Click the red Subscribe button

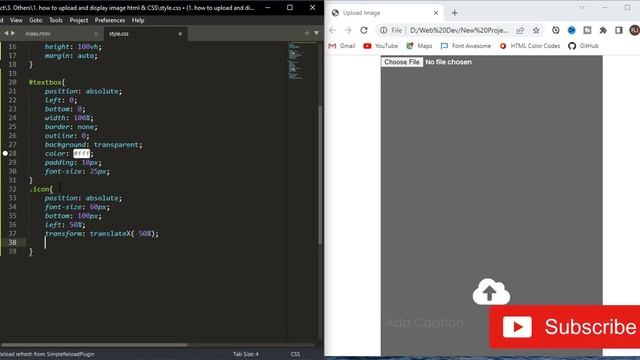point(564,327)
